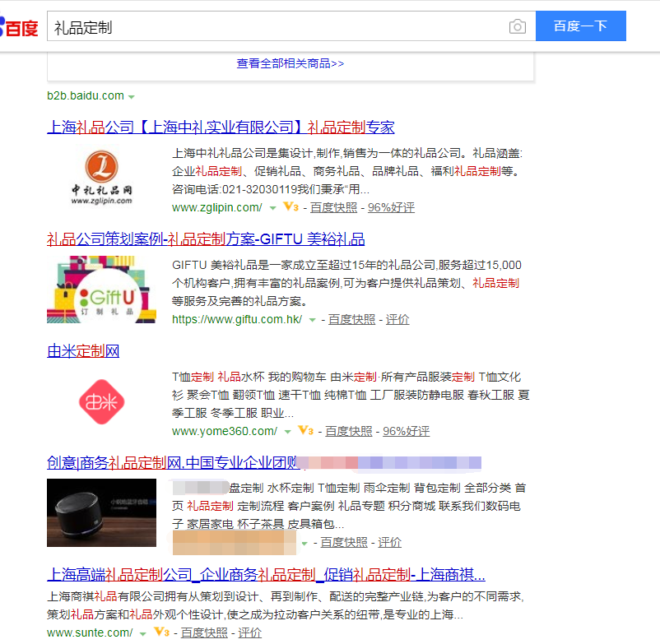The image size is (660, 644).
Task: Open 评价 for giftu.com.hk result
Action: (x=397, y=319)
